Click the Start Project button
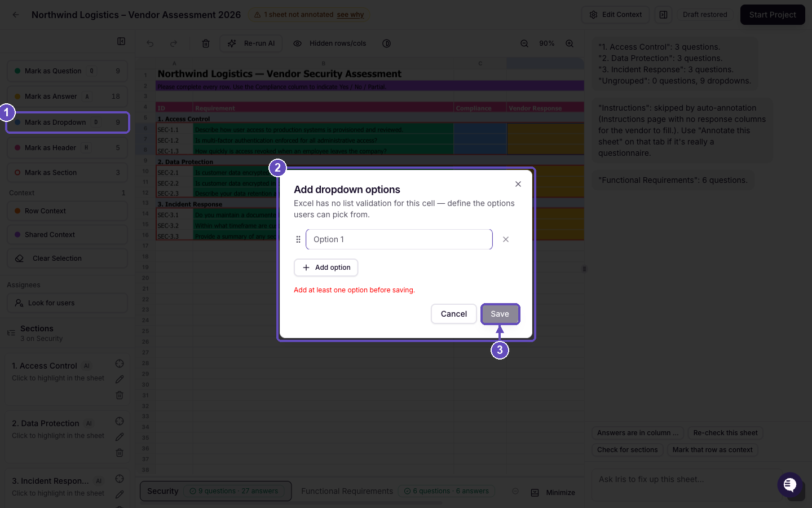The width and height of the screenshot is (812, 508). click(773, 15)
